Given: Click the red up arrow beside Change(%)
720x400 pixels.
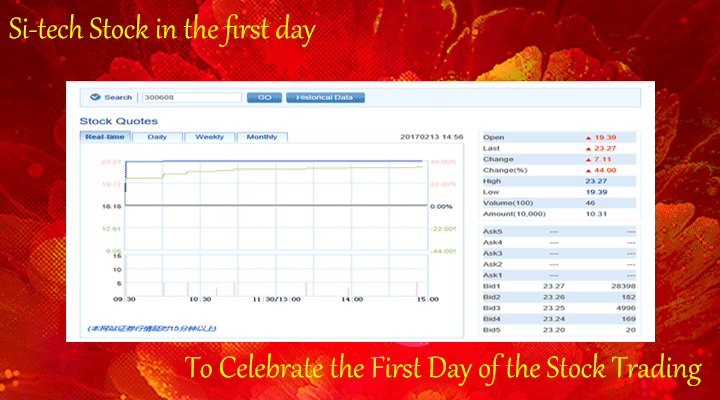Looking at the screenshot, I should coord(588,170).
